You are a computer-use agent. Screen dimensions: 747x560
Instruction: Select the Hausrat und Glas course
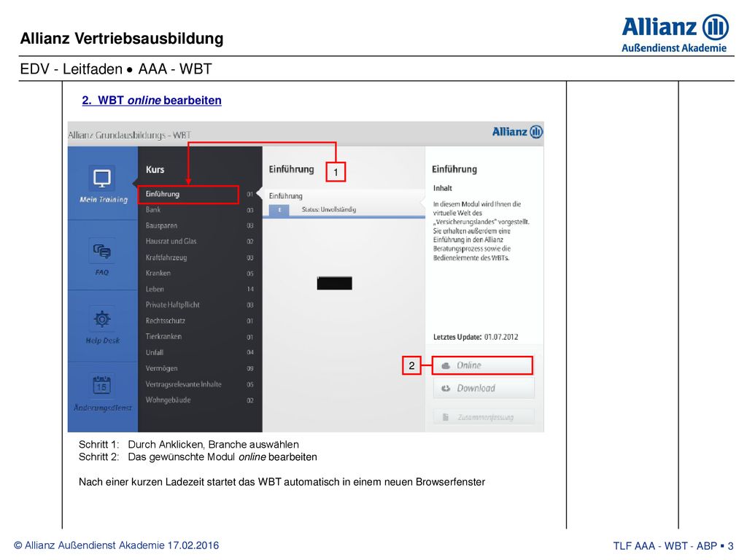(200, 241)
